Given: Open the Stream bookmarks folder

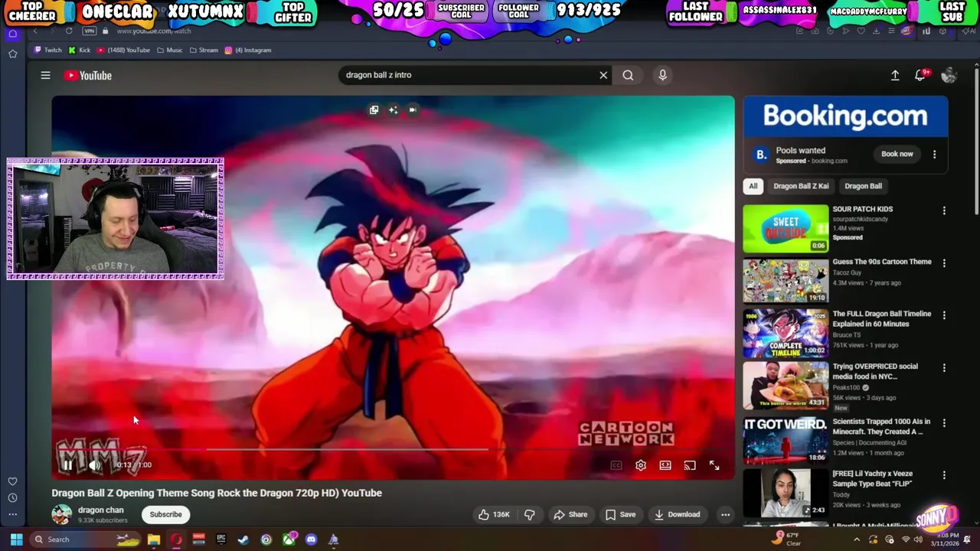Looking at the screenshot, I should point(204,50).
